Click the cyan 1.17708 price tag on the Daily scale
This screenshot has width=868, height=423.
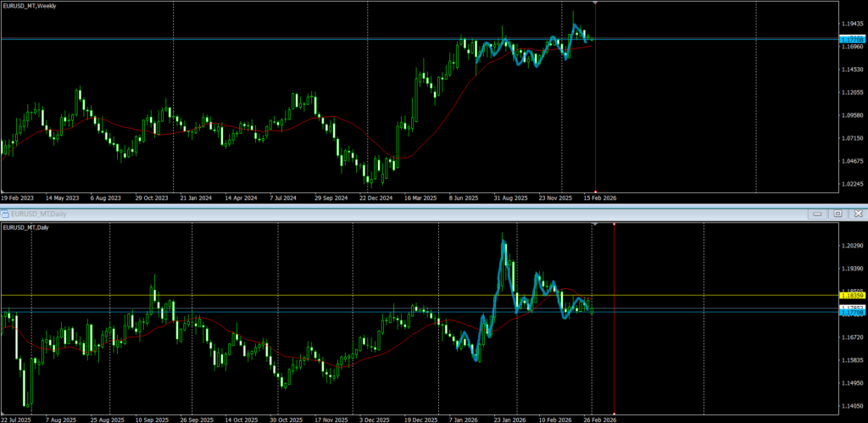pos(851,313)
